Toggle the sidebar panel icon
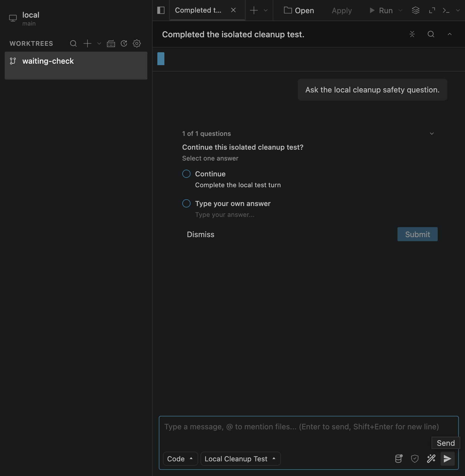The image size is (465, 476). click(161, 10)
